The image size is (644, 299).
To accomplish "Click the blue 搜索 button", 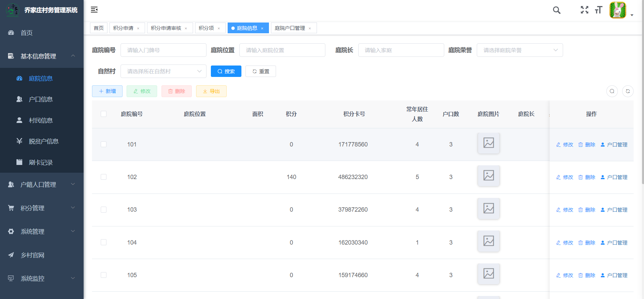I will 226,71.
